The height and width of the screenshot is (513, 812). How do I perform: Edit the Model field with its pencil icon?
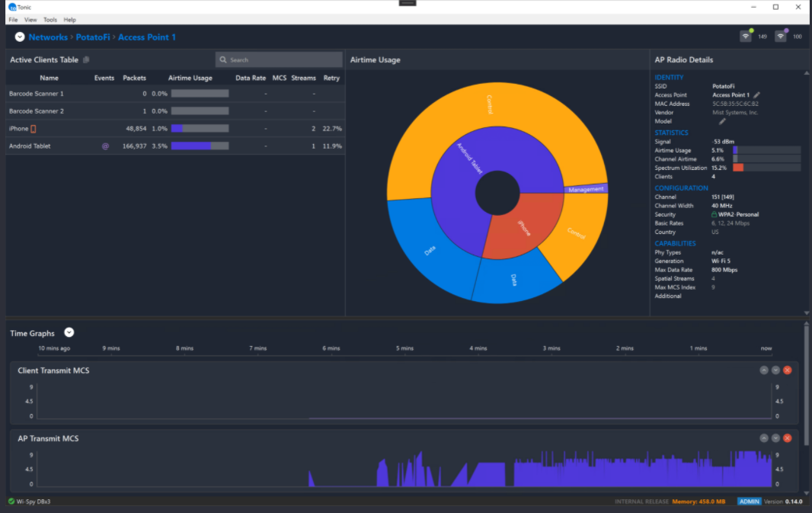722,121
